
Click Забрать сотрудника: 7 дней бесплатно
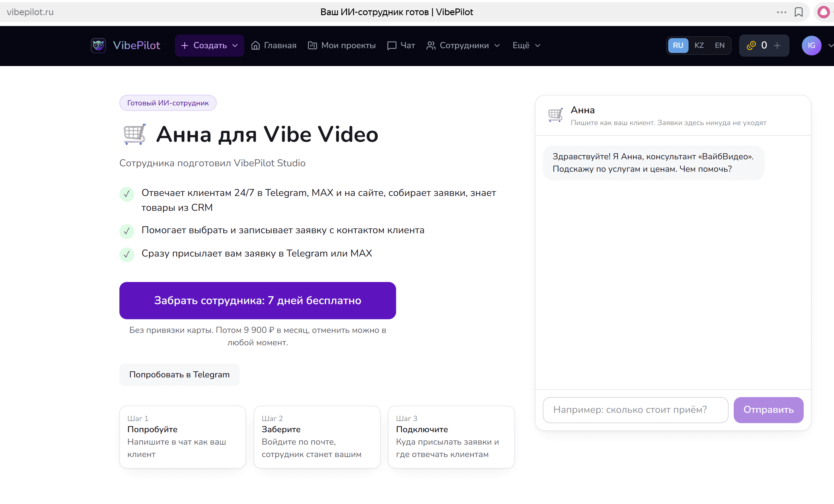pyautogui.click(x=258, y=301)
